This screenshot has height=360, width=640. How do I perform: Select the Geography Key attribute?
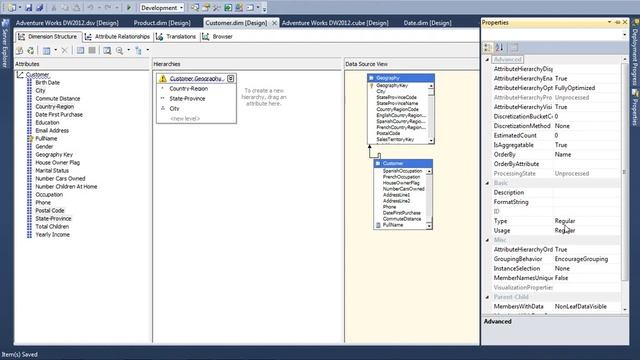coord(54,155)
